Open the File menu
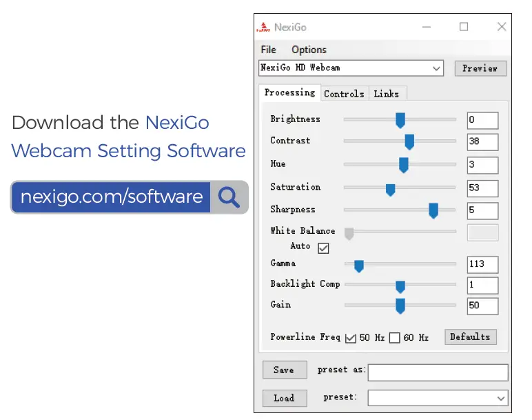The height and width of the screenshot is (420, 532). tap(268, 50)
